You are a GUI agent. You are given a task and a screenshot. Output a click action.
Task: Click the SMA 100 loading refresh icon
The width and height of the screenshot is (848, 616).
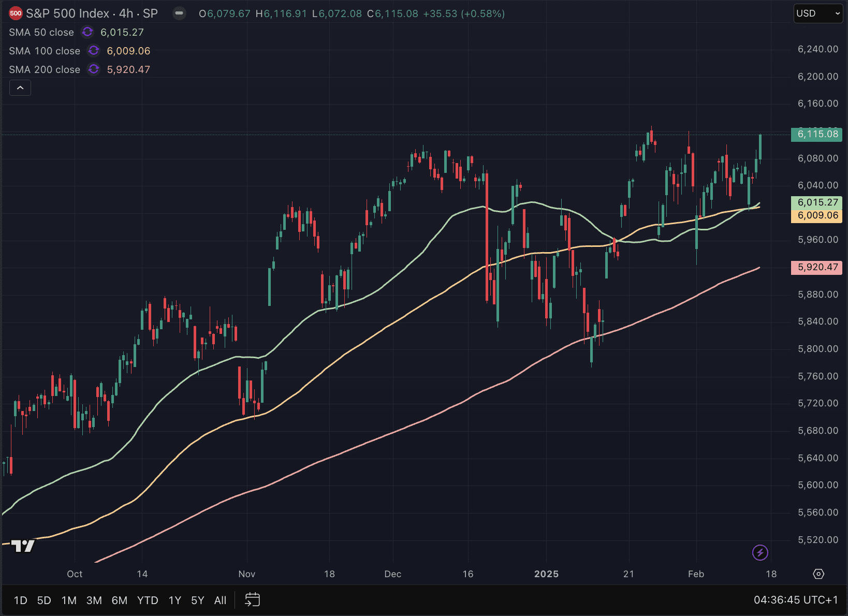pos(94,51)
